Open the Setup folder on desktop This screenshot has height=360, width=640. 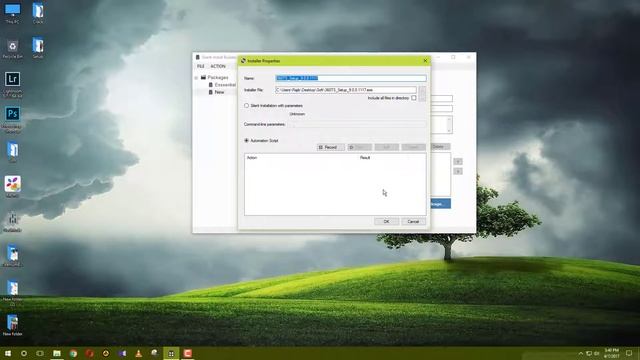(38, 48)
